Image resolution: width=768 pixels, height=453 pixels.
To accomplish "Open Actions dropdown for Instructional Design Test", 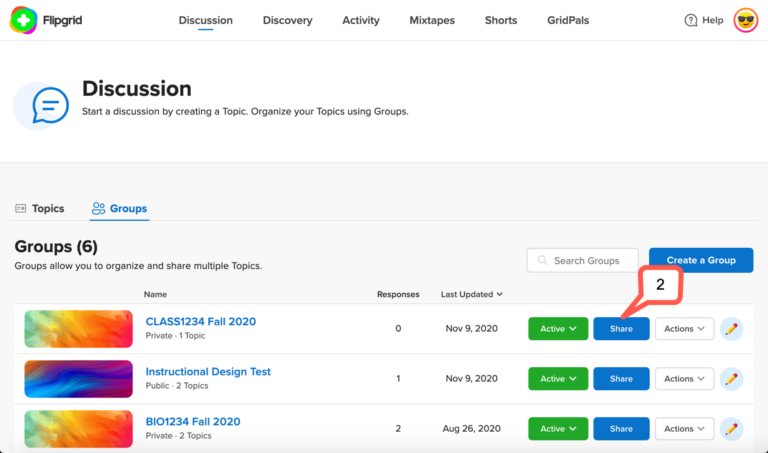I will click(684, 379).
